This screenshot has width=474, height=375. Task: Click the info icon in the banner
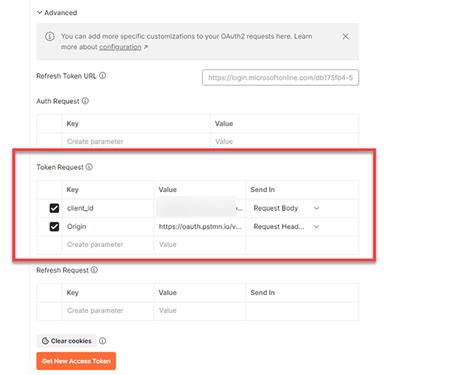coord(50,36)
